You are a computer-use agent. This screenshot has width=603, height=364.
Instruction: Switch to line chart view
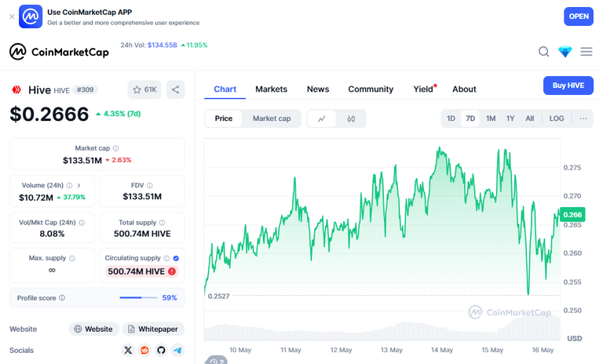click(x=321, y=118)
